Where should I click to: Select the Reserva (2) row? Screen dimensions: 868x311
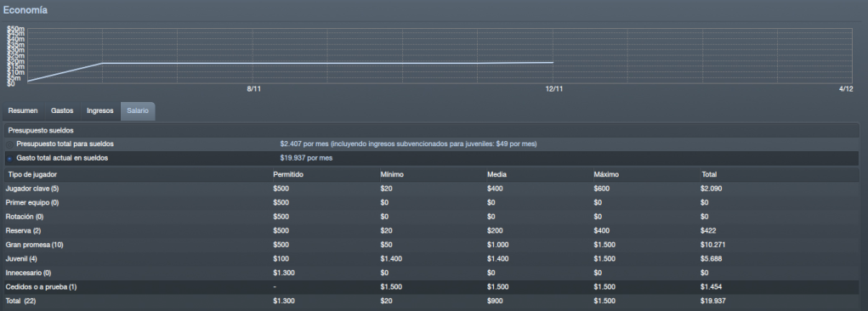pos(432,231)
